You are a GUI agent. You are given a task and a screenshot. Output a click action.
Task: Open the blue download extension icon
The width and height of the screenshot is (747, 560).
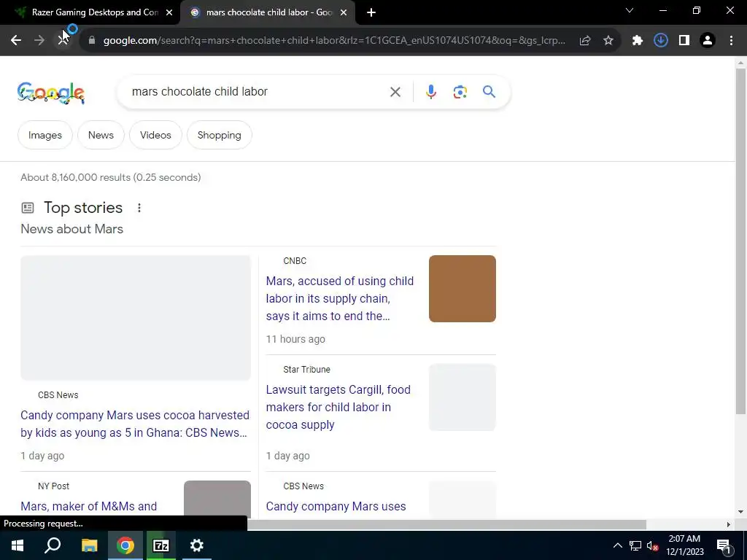(x=661, y=41)
